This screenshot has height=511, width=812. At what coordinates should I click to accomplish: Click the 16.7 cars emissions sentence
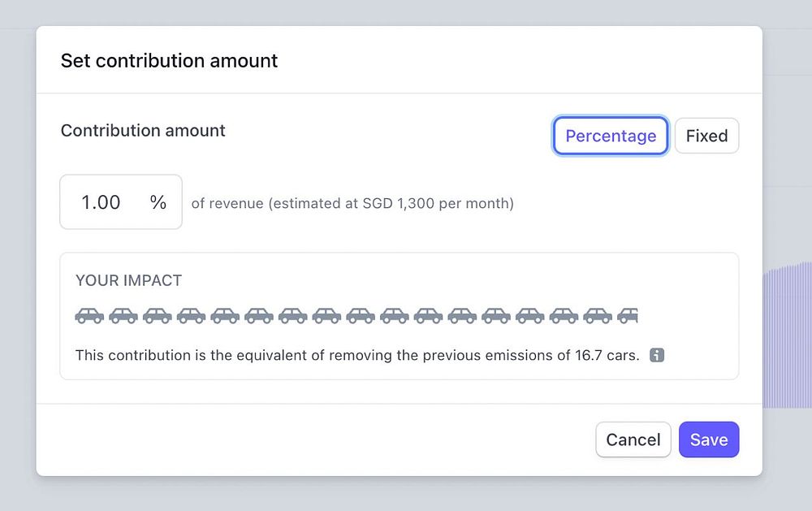(x=357, y=355)
